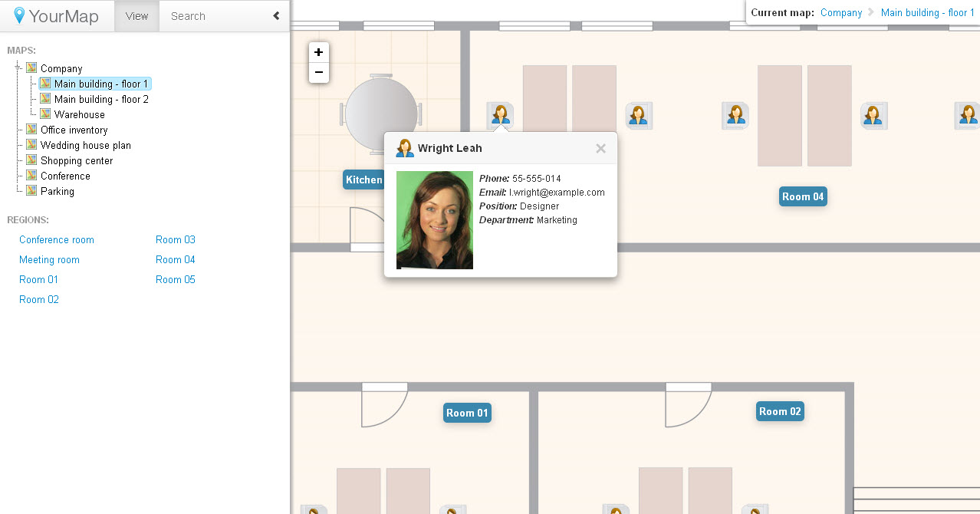Go to Room 01 region link
This screenshot has height=514, width=980.
coord(38,279)
